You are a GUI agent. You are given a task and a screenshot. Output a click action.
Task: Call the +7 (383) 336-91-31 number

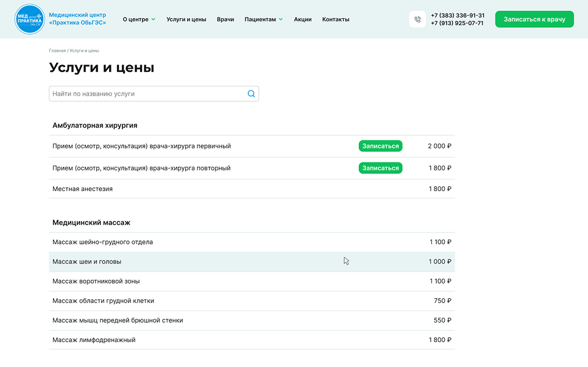coord(457,15)
